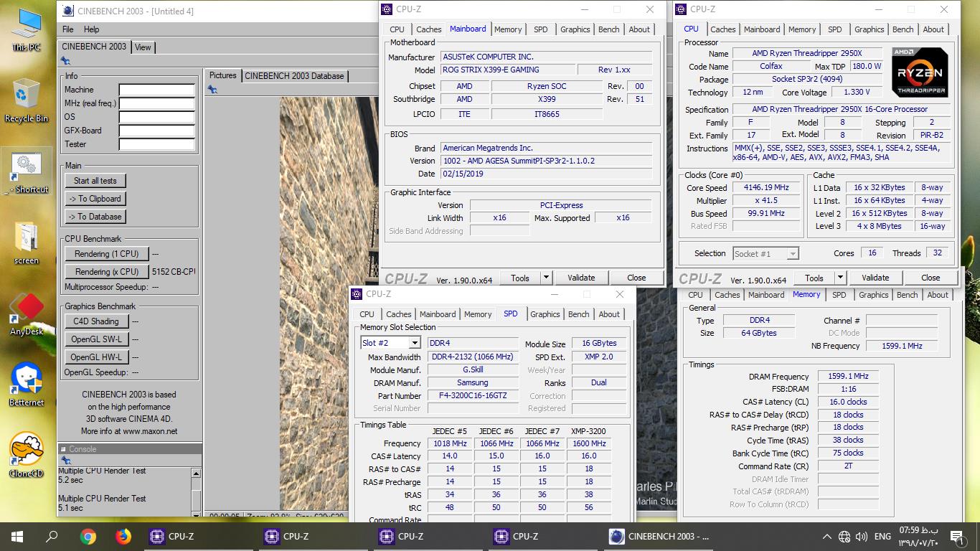Click the 5152 CB-CPU score value
980x551 pixels.
(174, 272)
